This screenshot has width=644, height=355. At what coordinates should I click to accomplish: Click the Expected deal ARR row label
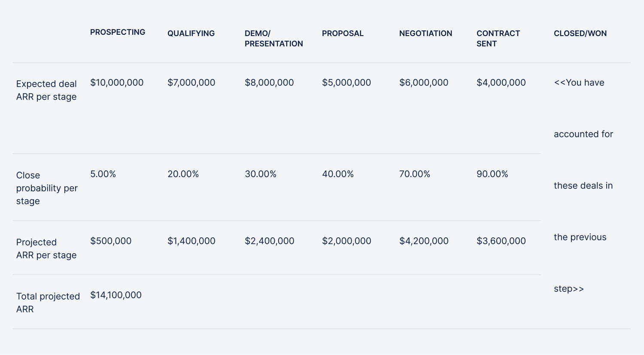[x=46, y=90]
